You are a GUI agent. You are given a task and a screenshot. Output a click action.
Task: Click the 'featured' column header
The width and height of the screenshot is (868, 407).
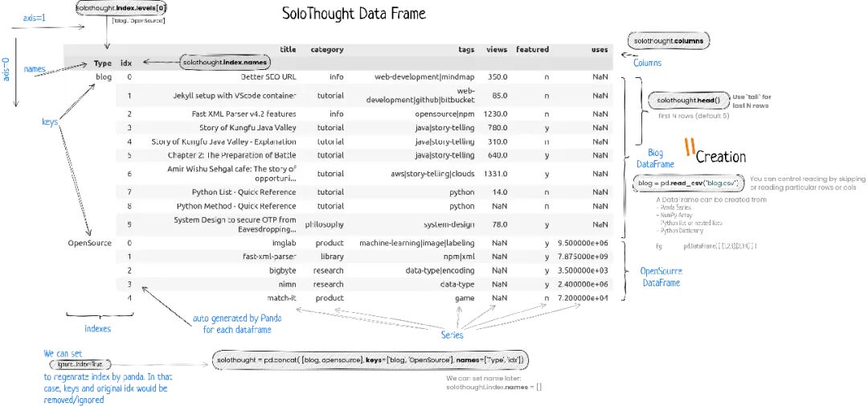pos(533,49)
